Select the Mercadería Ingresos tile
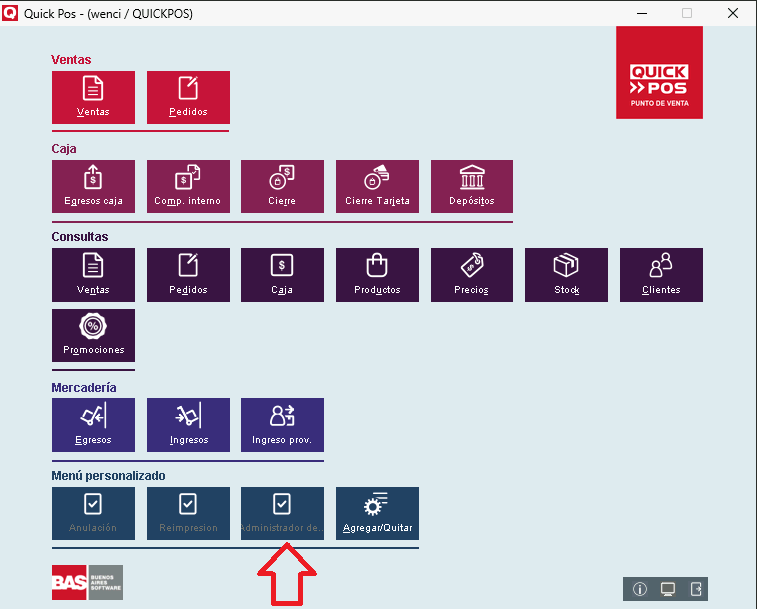The width and height of the screenshot is (757, 609). coord(188,425)
